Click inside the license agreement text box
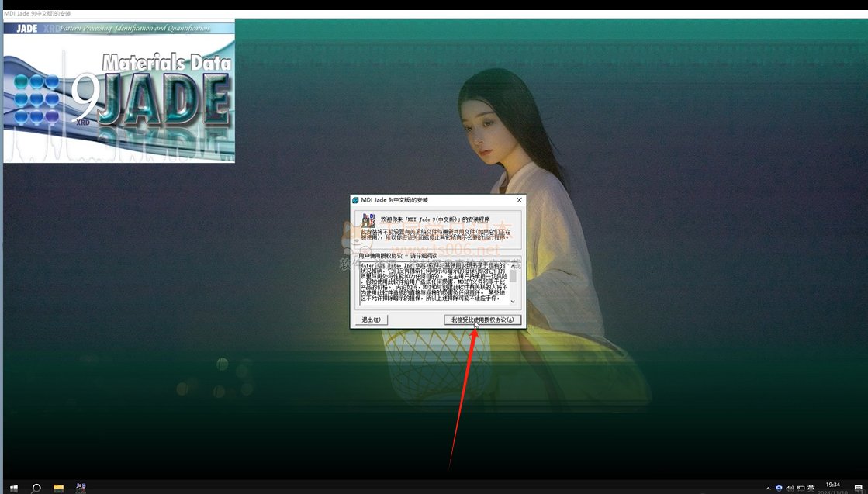This screenshot has width=868, height=494. coord(434,283)
